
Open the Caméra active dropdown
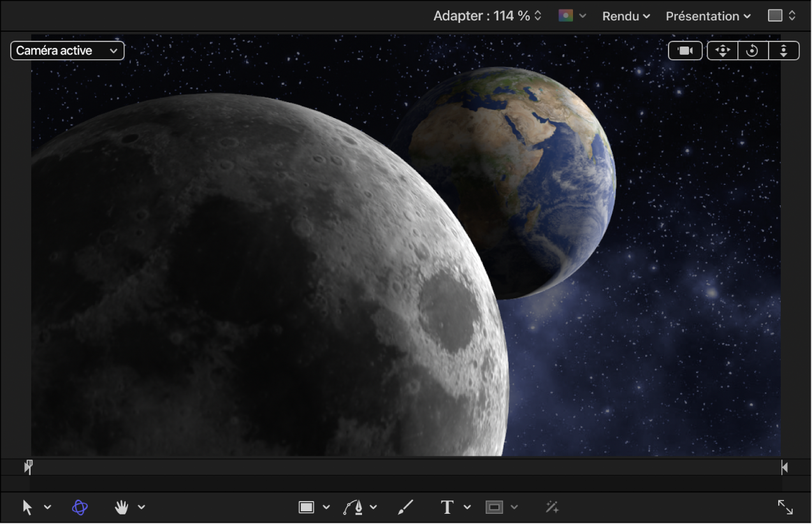(x=67, y=50)
